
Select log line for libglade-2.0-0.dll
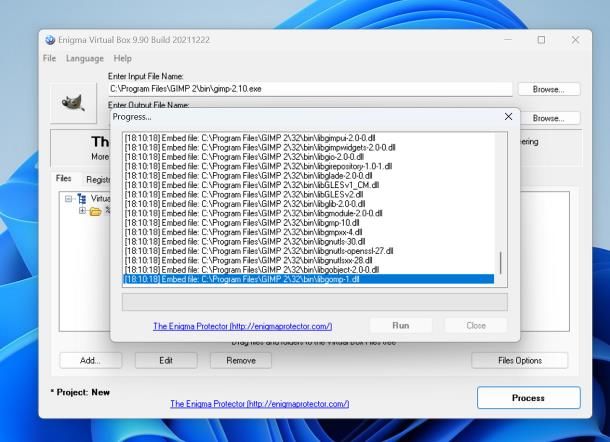click(x=308, y=175)
